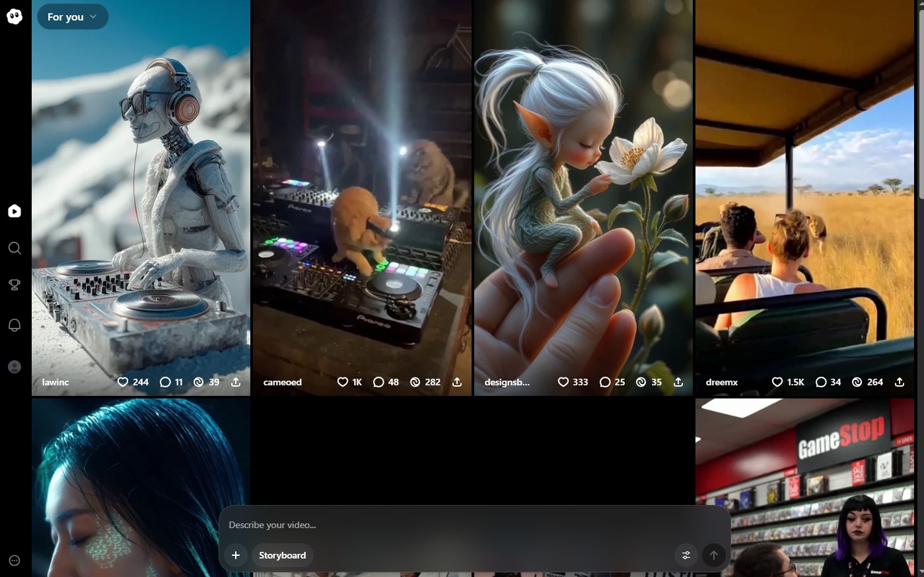924x577 pixels.
Task: Visit lawinc's profile
Action: point(55,382)
